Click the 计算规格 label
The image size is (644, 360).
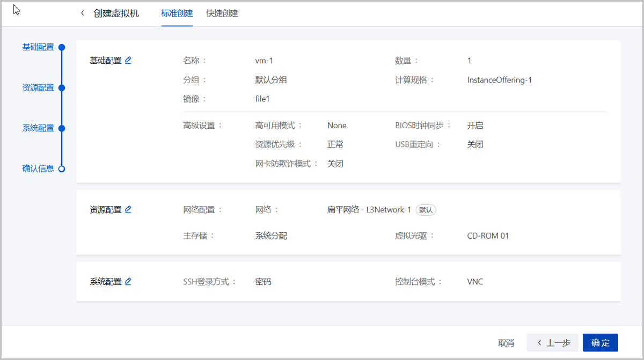[x=411, y=80]
